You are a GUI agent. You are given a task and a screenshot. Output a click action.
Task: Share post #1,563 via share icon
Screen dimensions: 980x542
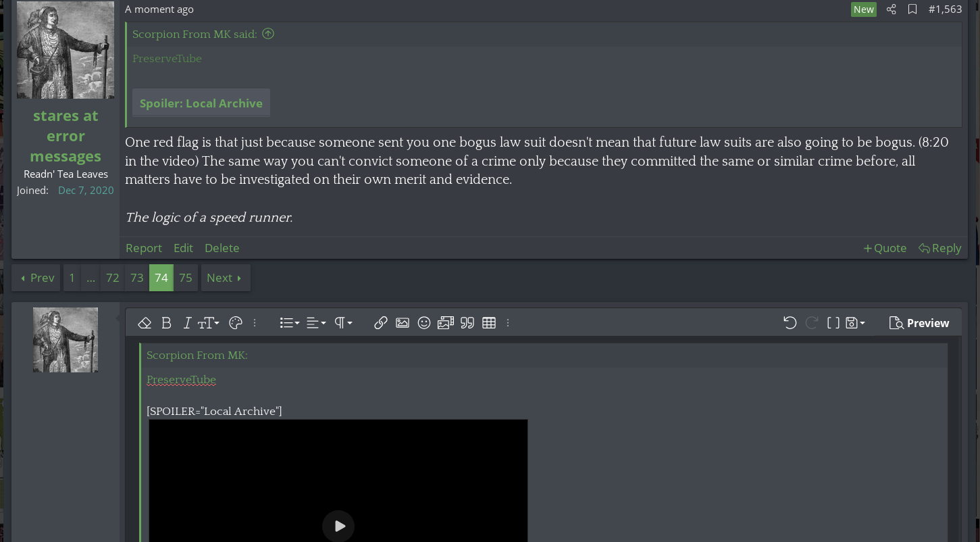(x=892, y=9)
